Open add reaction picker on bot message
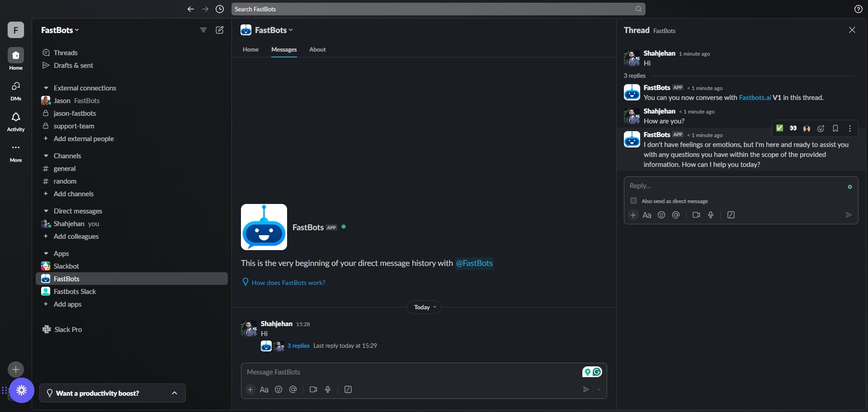Image resolution: width=868 pixels, height=412 pixels. pos(821,128)
